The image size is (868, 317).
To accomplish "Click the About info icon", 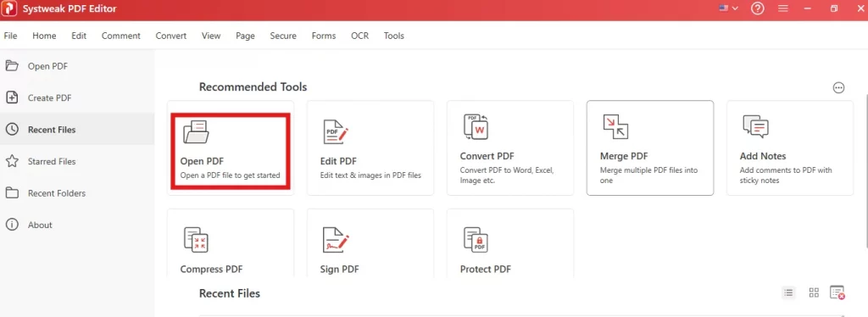I will [x=12, y=225].
